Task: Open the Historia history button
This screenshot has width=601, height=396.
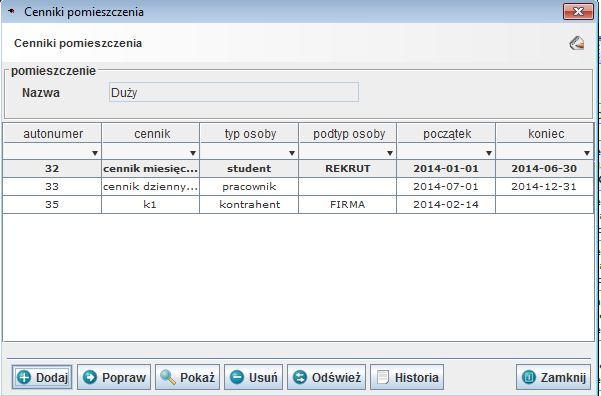Action: (x=407, y=377)
